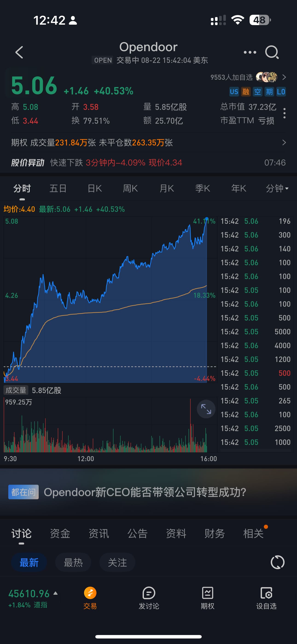Viewport: 297px width, 644px height.
Task: Tap 设自选 add to watchlist icon
Action: (x=266, y=598)
